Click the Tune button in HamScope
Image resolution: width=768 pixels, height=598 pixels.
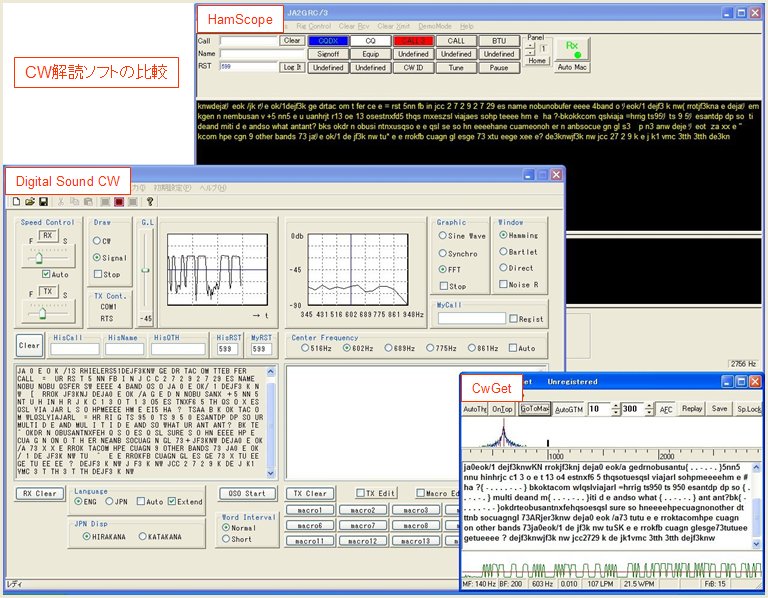(x=456, y=68)
